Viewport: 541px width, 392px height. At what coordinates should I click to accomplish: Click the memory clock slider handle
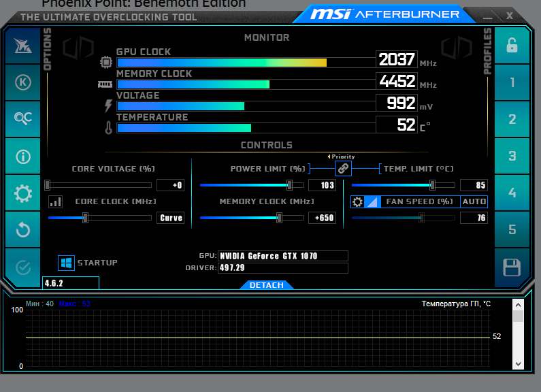coord(279,218)
